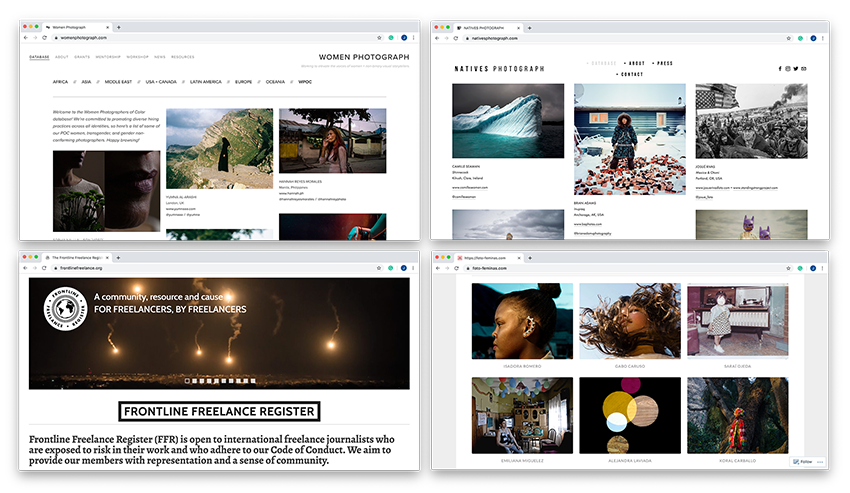Viewport: 850px width, 493px height.
Task: Open new tab in Frontline Freelance window
Action: click(118, 258)
